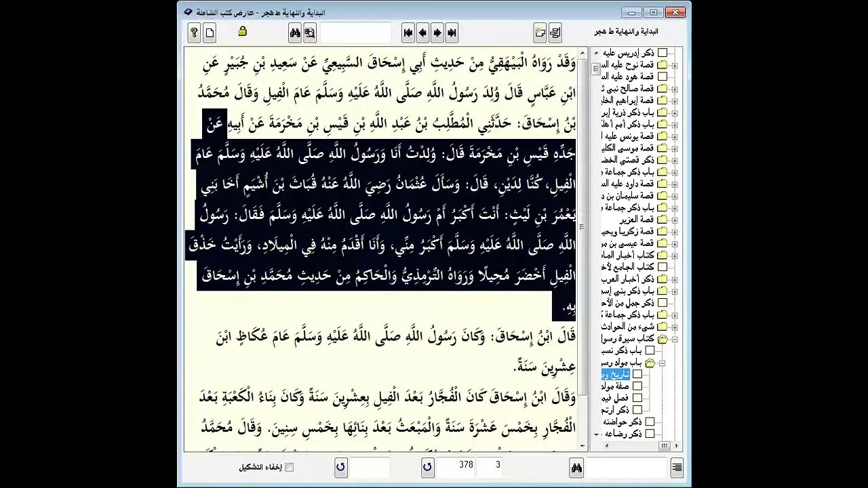Click the yellow padlock icon
The image size is (868, 488).
click(x=242, y=31)
